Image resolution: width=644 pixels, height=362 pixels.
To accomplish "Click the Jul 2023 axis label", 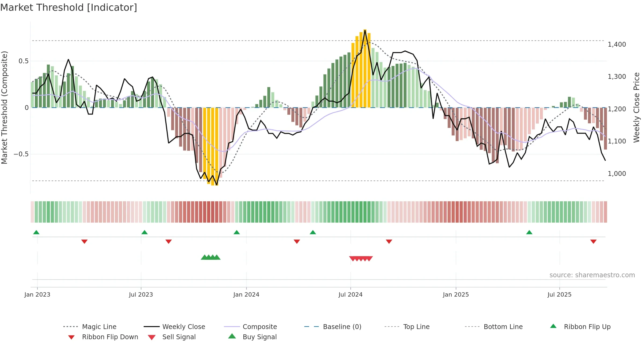I will [141, 294].
